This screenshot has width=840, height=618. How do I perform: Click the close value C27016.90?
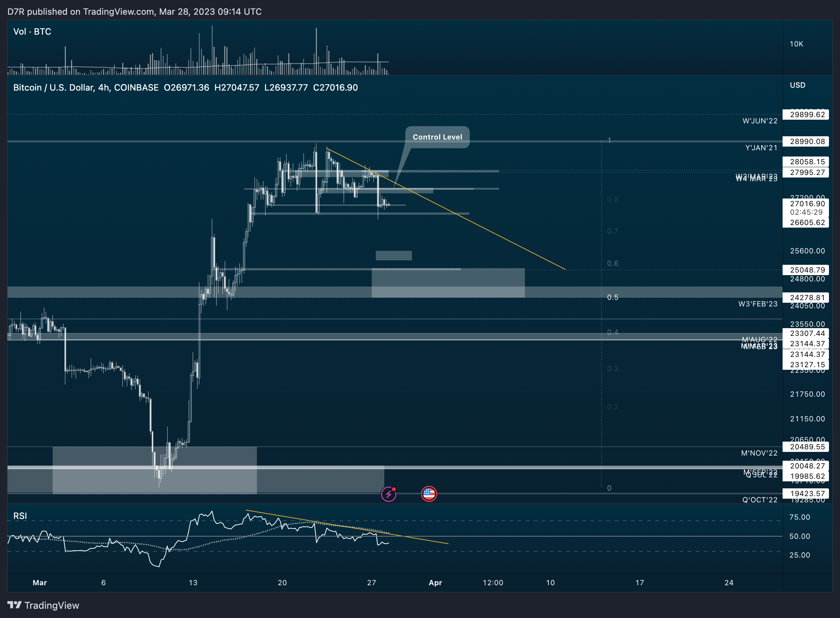tap(335, 88)
